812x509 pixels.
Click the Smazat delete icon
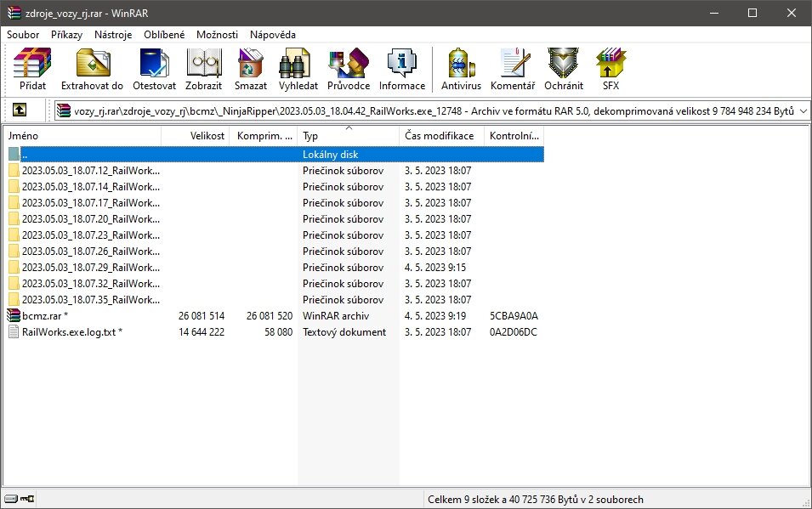pos(251,63)
